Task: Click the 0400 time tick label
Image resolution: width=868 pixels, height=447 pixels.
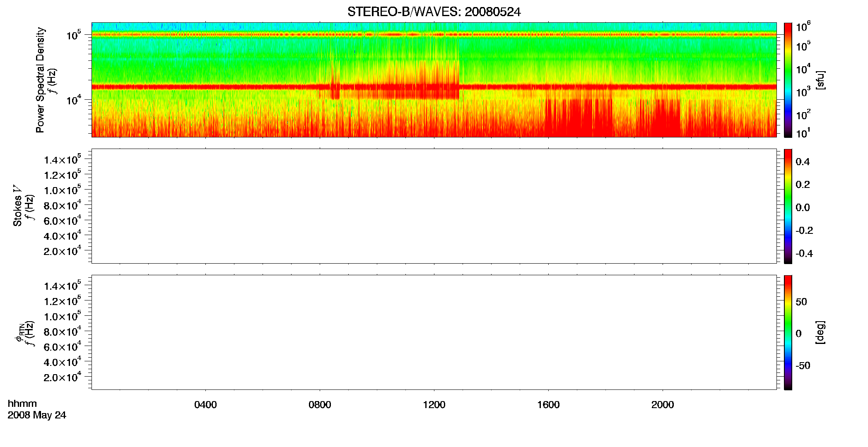Action: click(205, 405)
